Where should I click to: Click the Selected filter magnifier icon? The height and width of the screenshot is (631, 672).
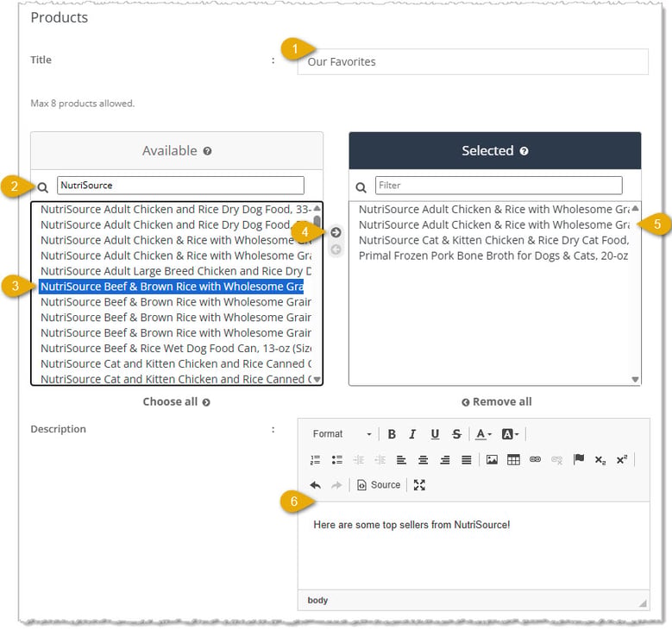tap(361, 187)
